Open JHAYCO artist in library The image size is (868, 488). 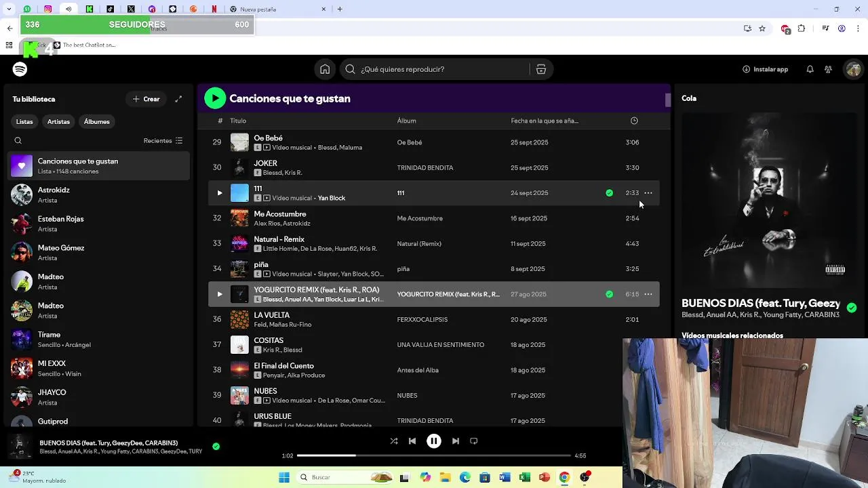[99, 397]
